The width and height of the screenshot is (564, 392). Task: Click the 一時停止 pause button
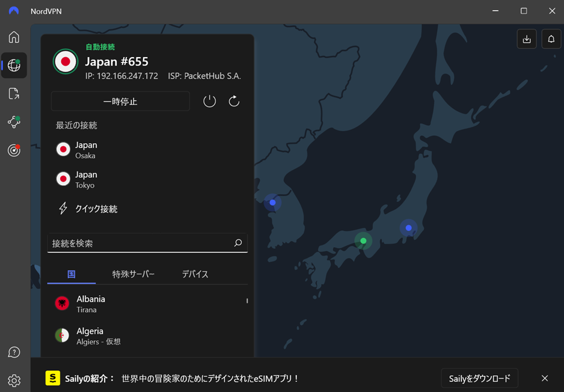click(x=120, y=102)
